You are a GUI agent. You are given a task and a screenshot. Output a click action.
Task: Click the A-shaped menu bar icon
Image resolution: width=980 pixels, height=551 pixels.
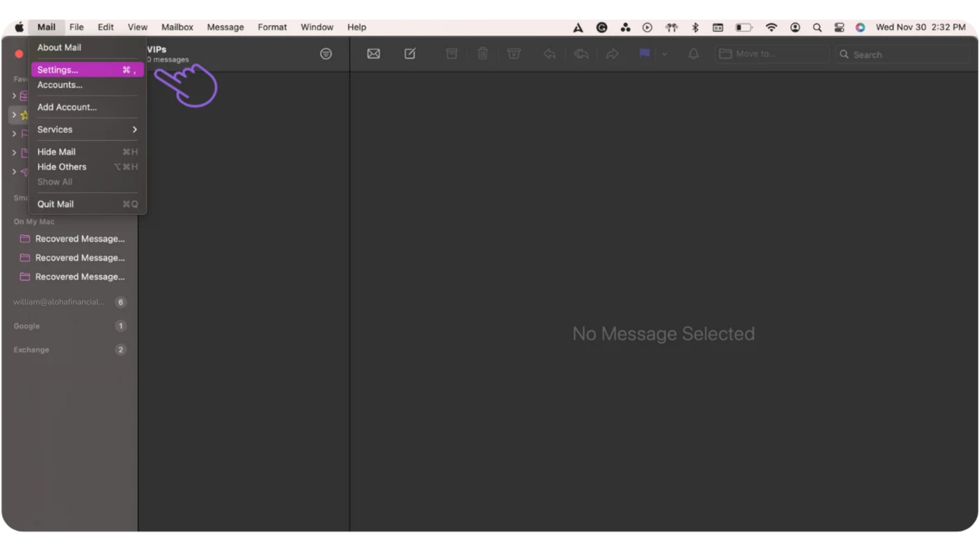578,27
